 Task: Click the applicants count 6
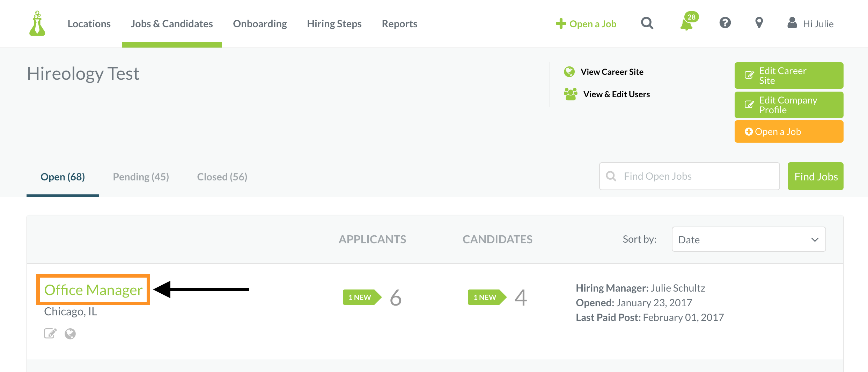(x=396, y=298)
